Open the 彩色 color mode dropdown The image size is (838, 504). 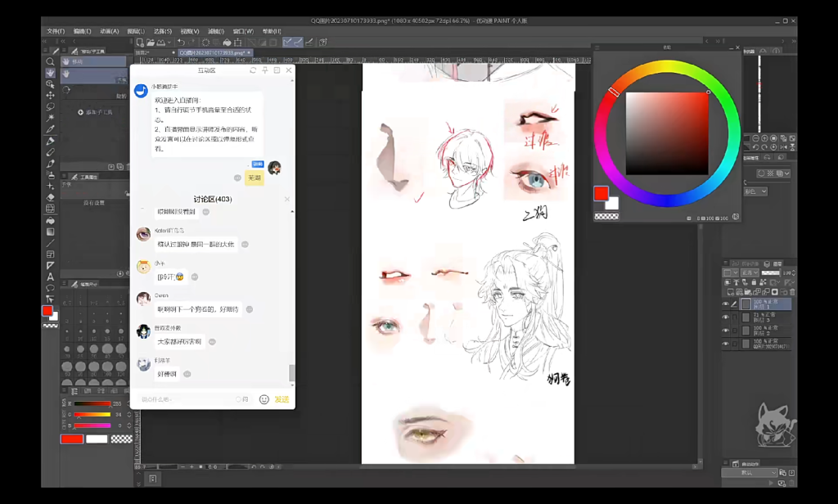tap(756, 191)
